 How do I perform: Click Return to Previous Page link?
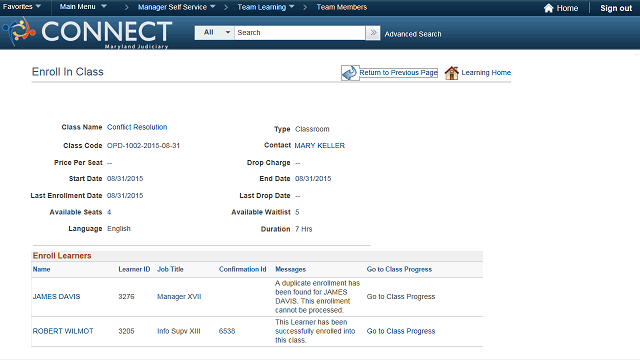point(398,73)
